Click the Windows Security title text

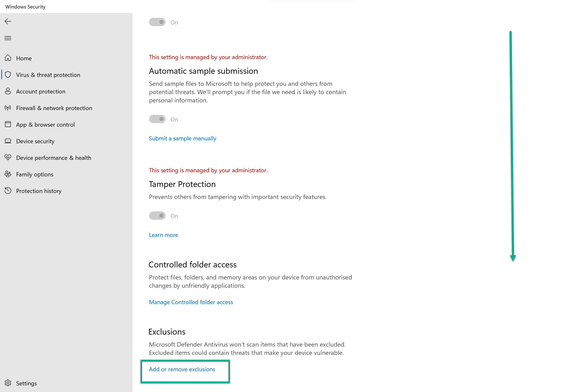click(25, 7)
